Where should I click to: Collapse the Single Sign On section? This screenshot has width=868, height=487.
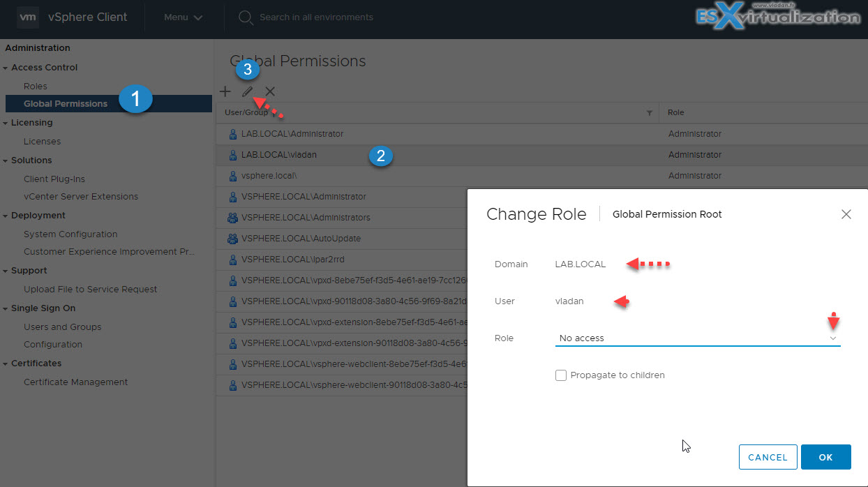6,308
